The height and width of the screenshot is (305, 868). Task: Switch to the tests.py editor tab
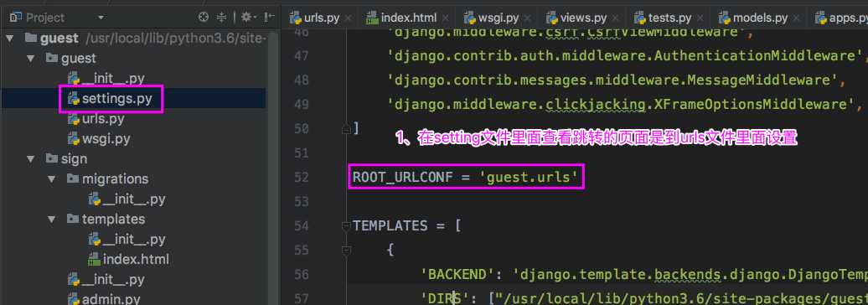(x=669, y=18)
